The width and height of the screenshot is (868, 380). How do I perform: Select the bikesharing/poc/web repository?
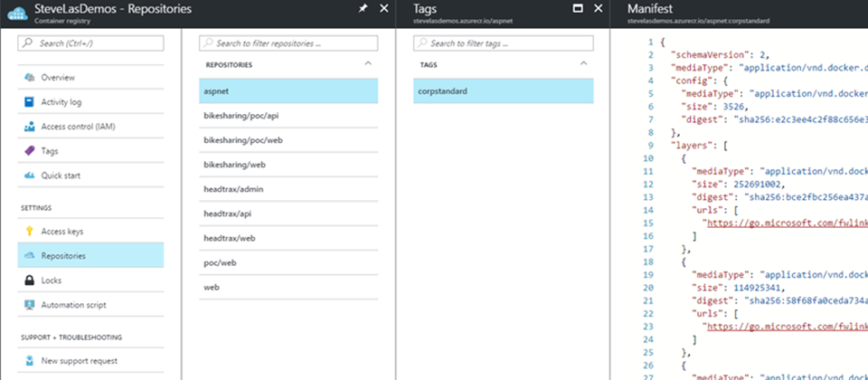click(x=288, y=140)
